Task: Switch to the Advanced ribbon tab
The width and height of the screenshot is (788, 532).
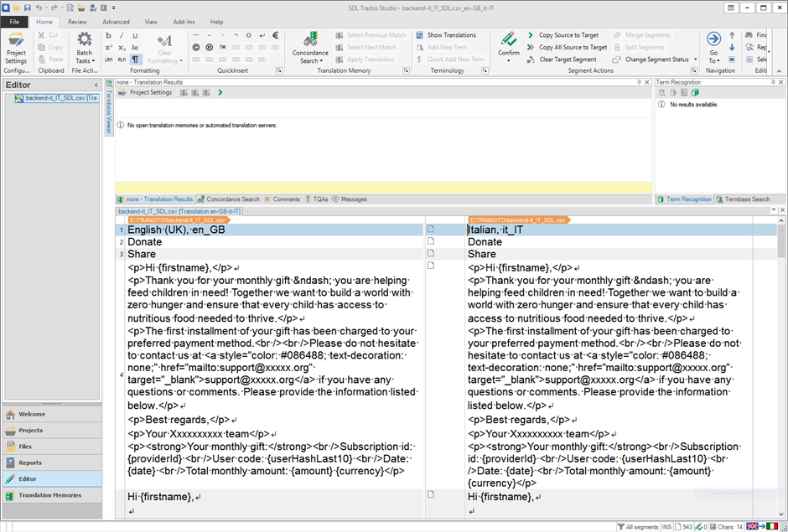Action: pos(116,22)
